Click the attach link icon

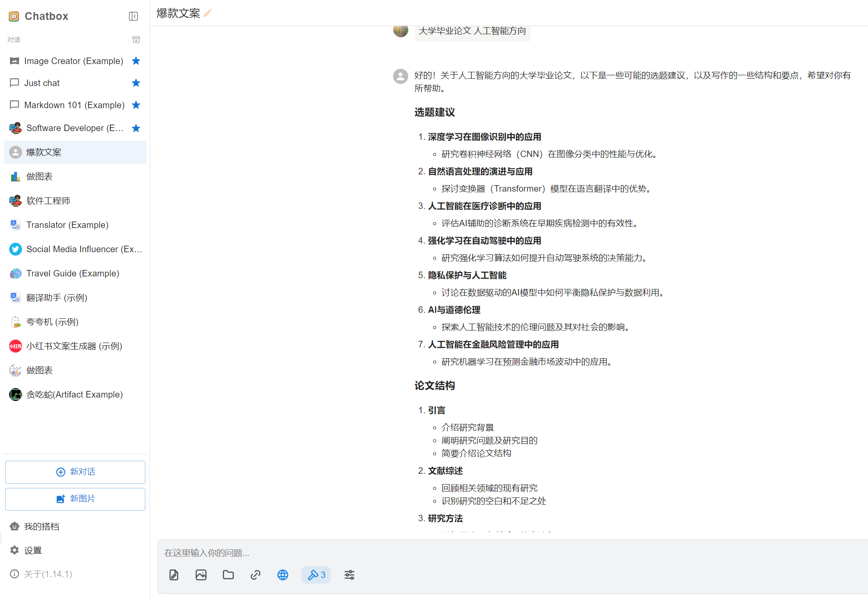[256, 574]
